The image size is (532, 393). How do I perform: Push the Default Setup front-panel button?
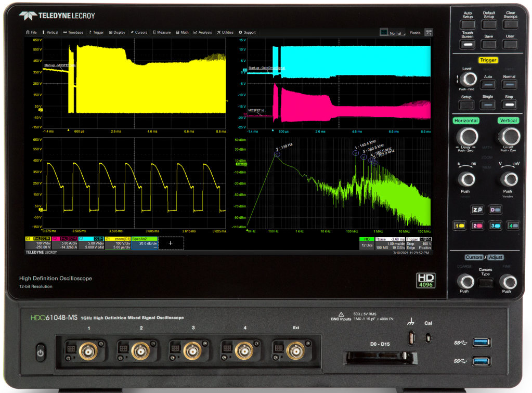tap(489, 24)
